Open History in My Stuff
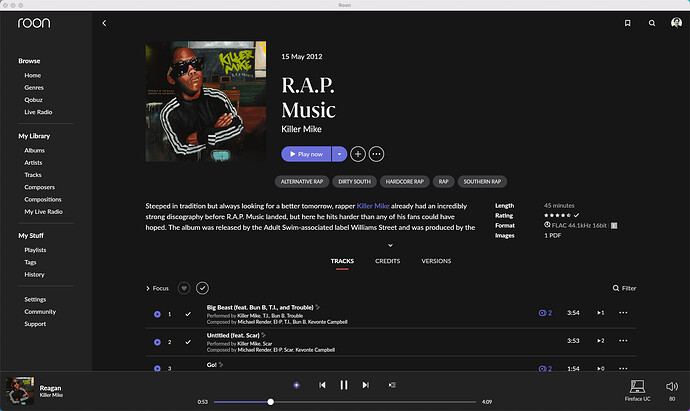This screenshot has height=411, width=690. tap(34, 275)
